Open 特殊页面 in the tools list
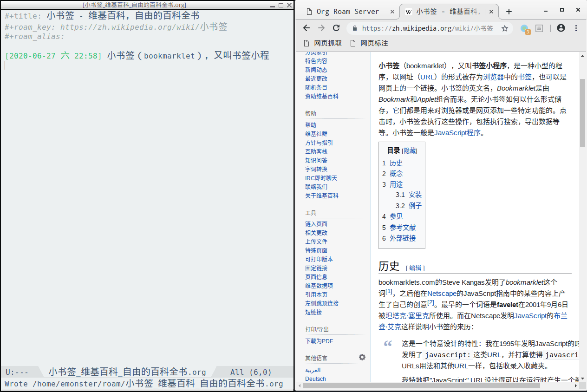Viewport: 587px width, 392px height. [316, 250]
